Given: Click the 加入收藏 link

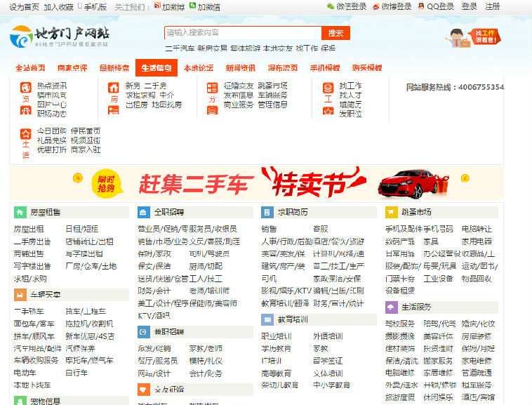Looking at the screenshot, I should pos(59,7).
